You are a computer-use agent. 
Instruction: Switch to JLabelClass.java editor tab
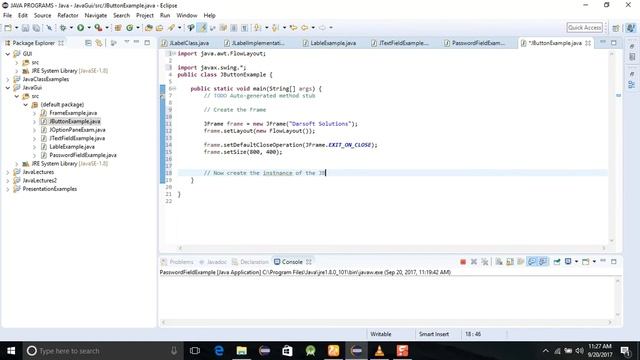[x=189, y=43]
